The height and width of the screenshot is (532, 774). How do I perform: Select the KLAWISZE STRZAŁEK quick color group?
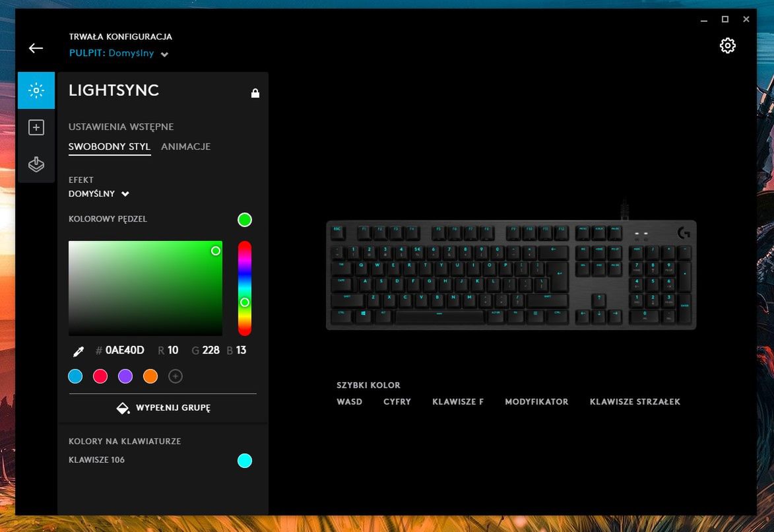tap(635, 401)
